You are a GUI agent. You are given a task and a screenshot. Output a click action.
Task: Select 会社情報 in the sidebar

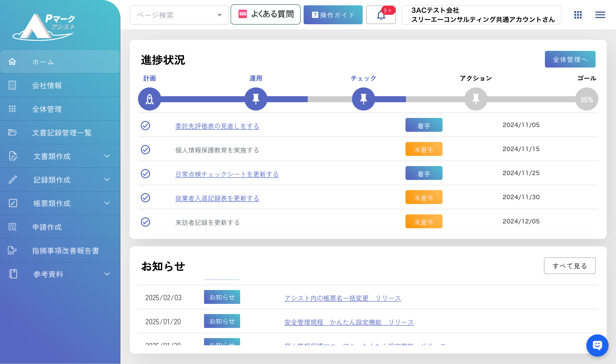point(47,85)
